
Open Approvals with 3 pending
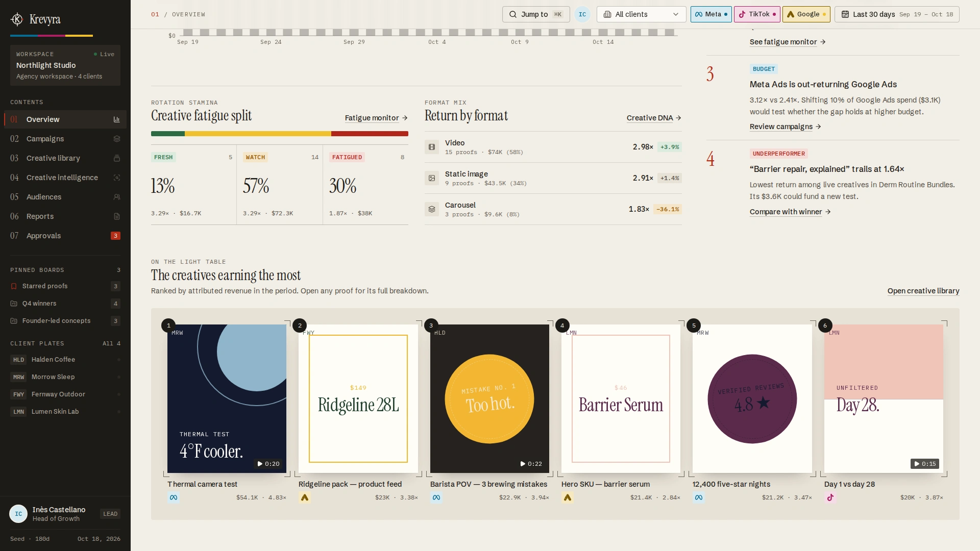(65, 236)
